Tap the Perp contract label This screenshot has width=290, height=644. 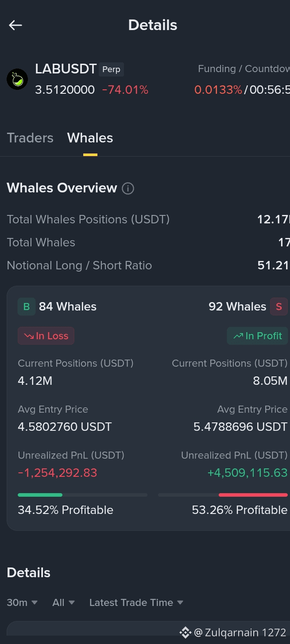coord(111,69)
